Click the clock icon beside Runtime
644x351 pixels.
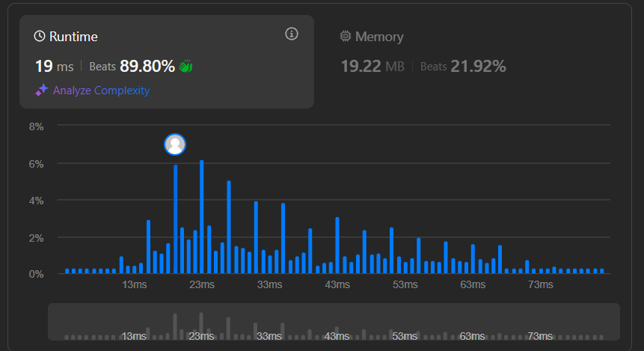tap(40, 37)
